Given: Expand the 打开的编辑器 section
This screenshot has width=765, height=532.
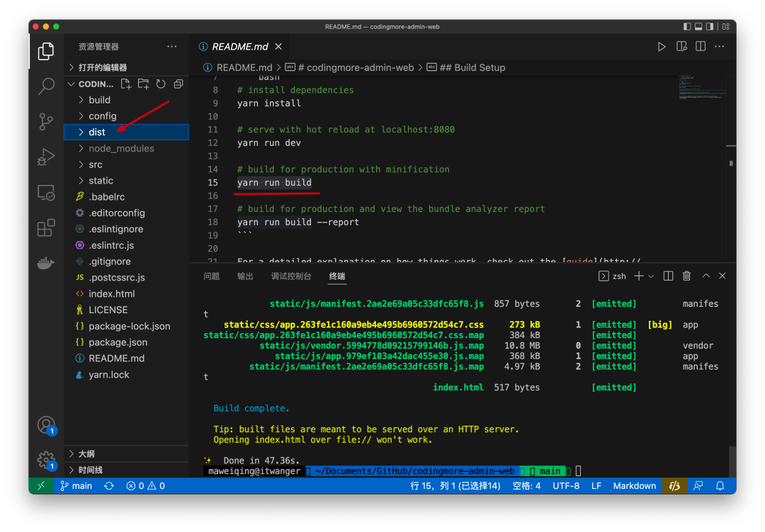Looking at the screenshot, I should point(126,67).
